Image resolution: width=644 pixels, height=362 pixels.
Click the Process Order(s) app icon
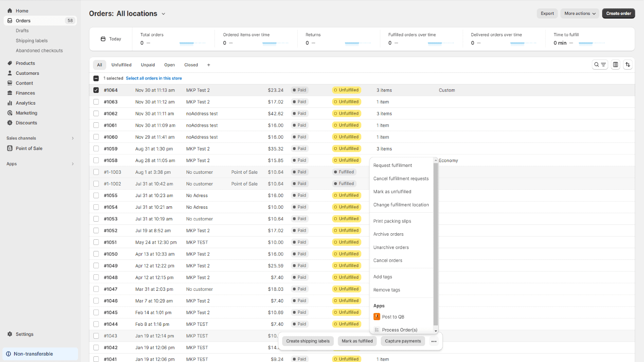coord(377,329)
